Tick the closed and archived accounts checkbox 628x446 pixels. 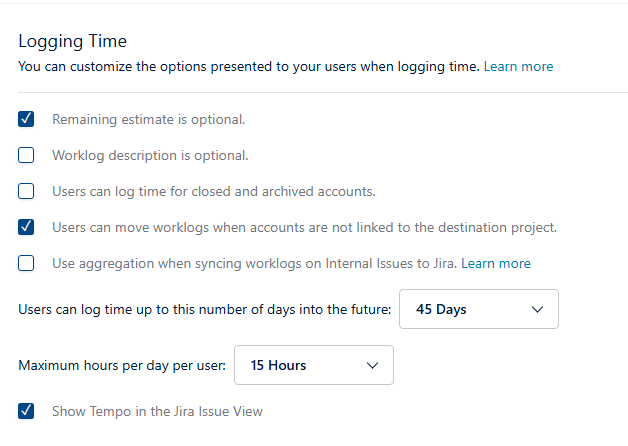pyautogui.click(x=27, y=191)
